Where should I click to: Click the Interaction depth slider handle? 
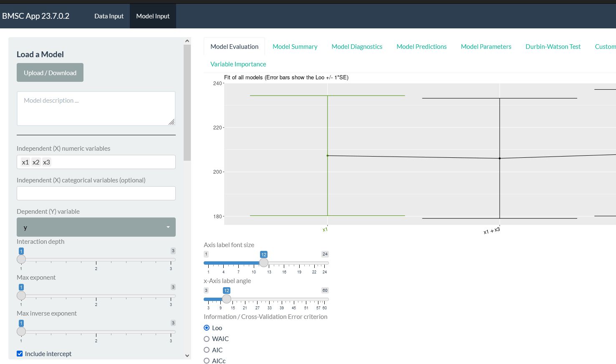coord(21,259)
